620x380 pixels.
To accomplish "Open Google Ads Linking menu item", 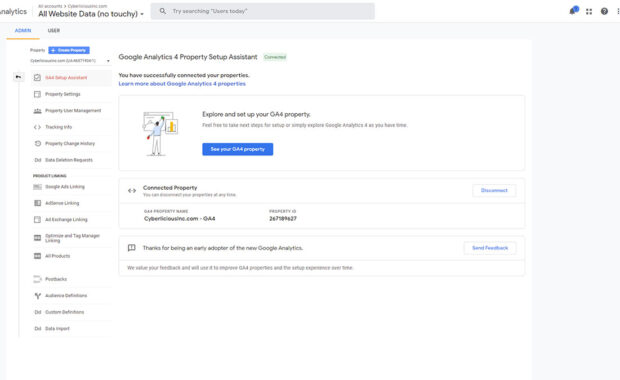I will pos(71,187).
